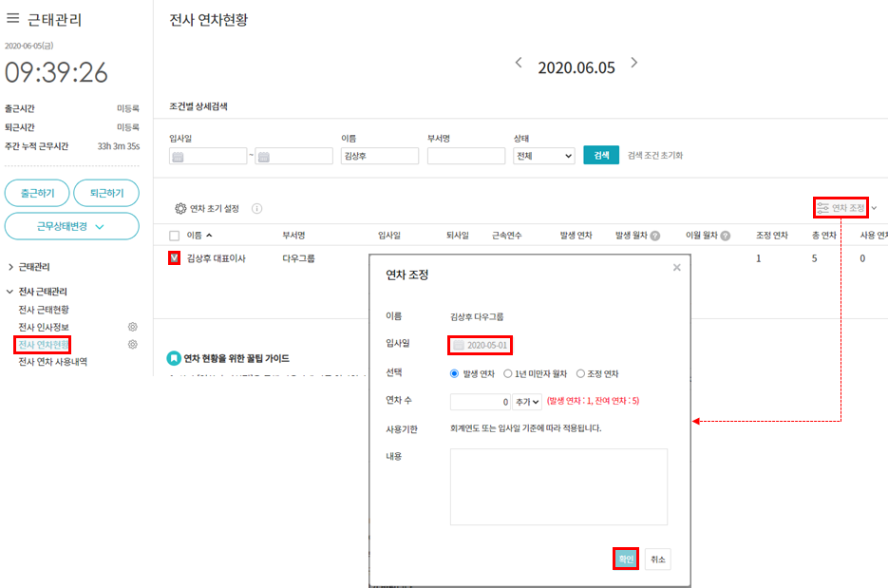Select the 1년 미만자 월차 radio button
This screenshot has width=888, height=588.
[508, 373]
